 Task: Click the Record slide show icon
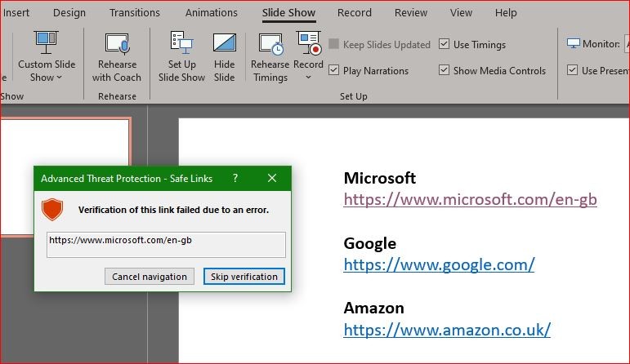(308, 42)
